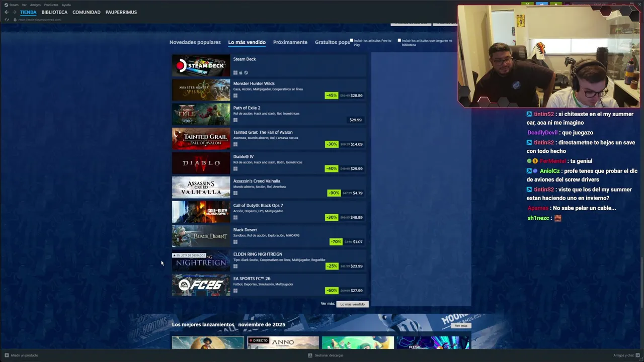The width and height of the screenshot is (644, 362).
Task: Click the -45% Monster Hunter Wilds price
Action: click(344, 96)
